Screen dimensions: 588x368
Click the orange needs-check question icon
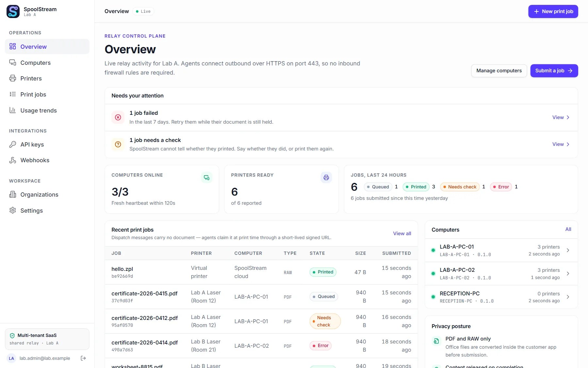pos(118,144)
